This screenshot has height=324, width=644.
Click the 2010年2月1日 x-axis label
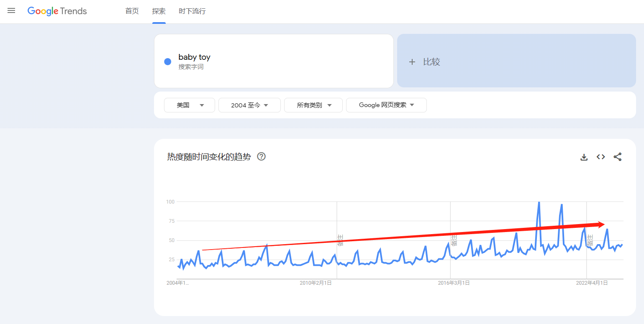click(x=316, y=283)
